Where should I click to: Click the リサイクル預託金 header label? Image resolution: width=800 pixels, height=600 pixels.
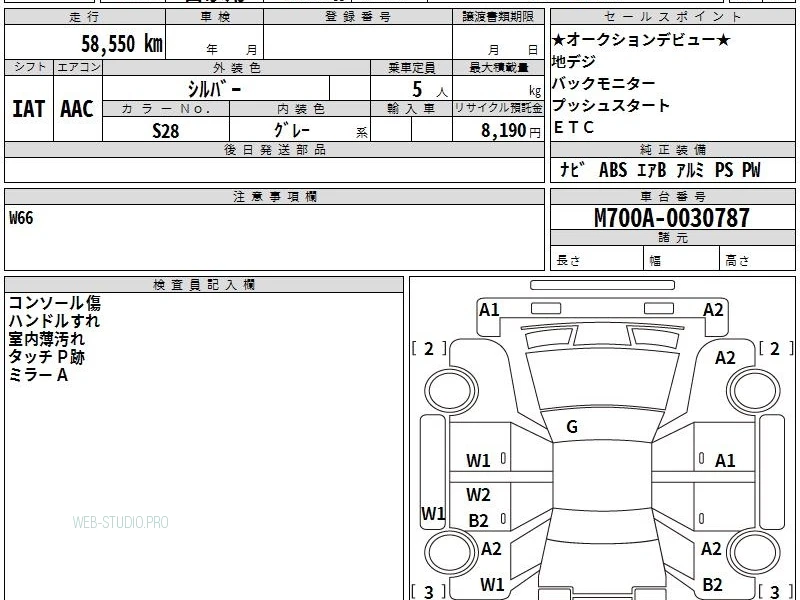coord(498,108)
